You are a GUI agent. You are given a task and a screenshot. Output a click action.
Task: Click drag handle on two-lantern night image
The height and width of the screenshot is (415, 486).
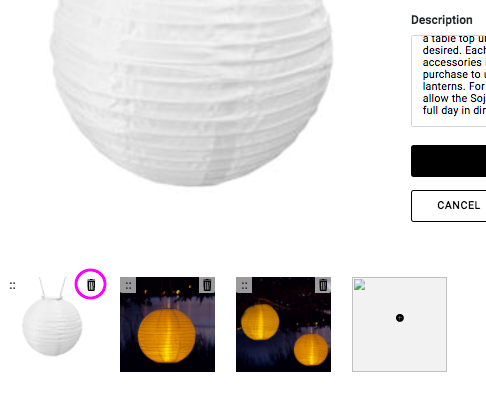tap(244, 285)
